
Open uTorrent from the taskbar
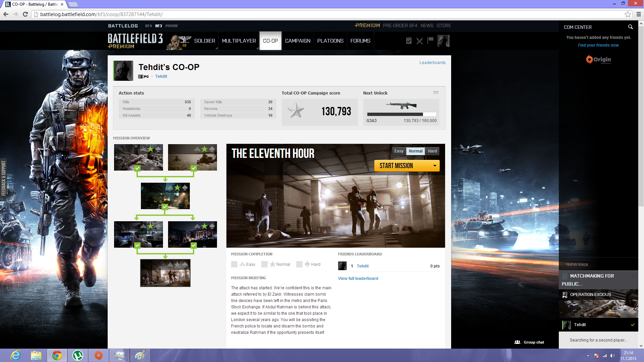pyautogui.click(x=78, y=355)
